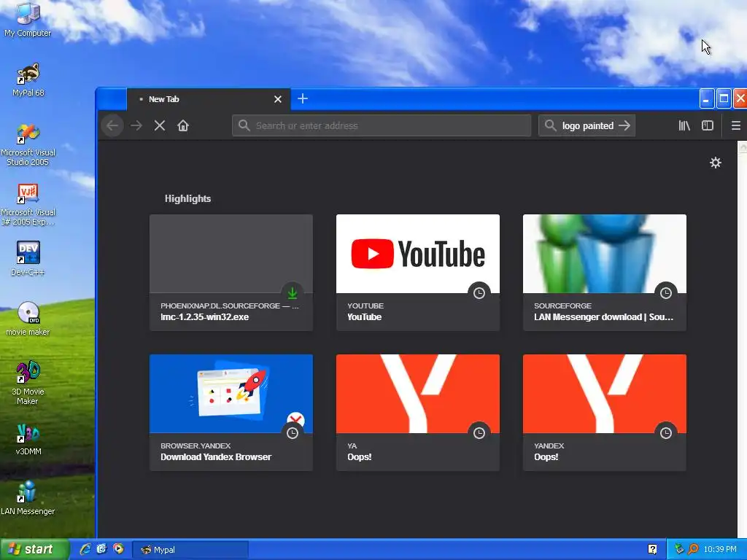747x560 pixels.
Task: Launch Dev-C++ desktop shortcut
Action: (x=28, y=258)
